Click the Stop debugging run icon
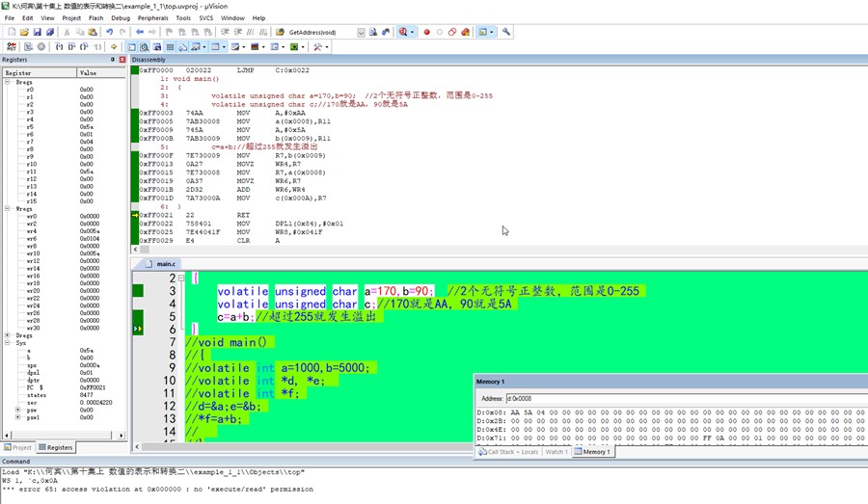The width and height of the screenshot is (868, 504). click(x=41, y=46)
